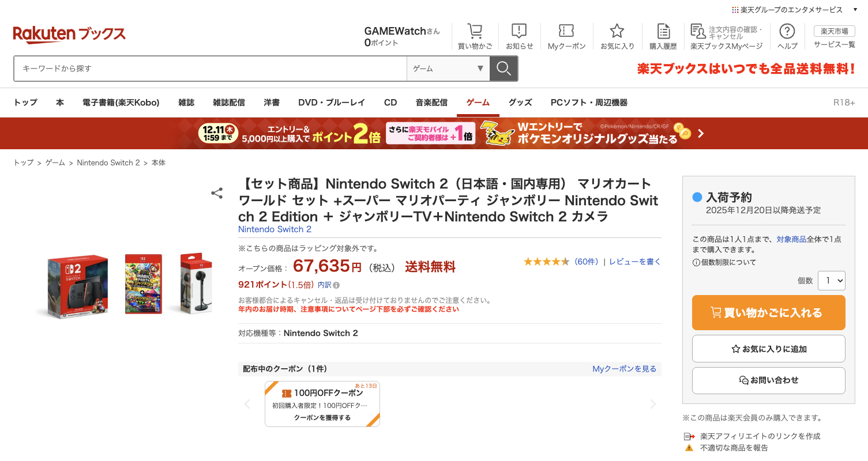Open notifications (お知らせ) icon
The image size is (868, 461).
519,31
